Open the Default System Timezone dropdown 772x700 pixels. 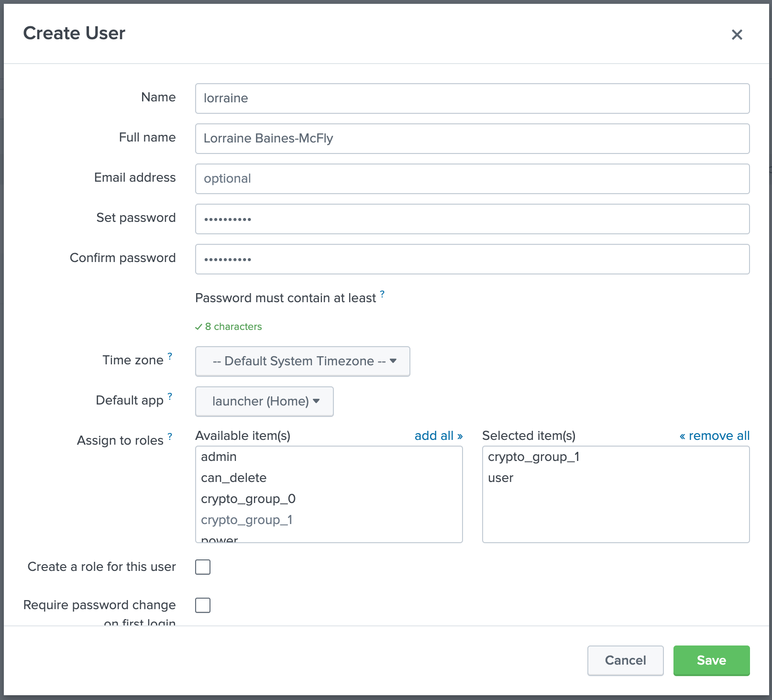coord(302,361)
